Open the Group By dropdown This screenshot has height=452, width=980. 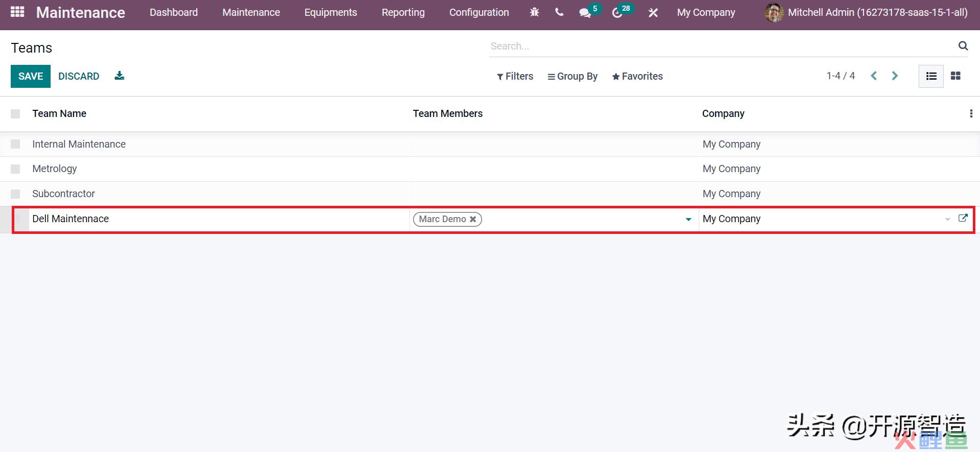[572, 76]
